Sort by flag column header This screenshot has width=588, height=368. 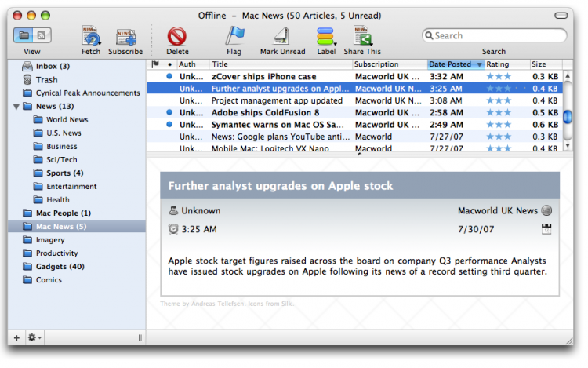click(154, 64)
